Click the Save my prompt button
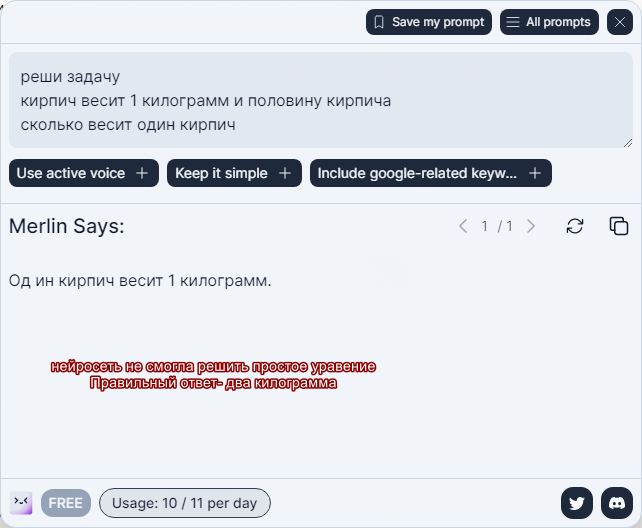 428,22
